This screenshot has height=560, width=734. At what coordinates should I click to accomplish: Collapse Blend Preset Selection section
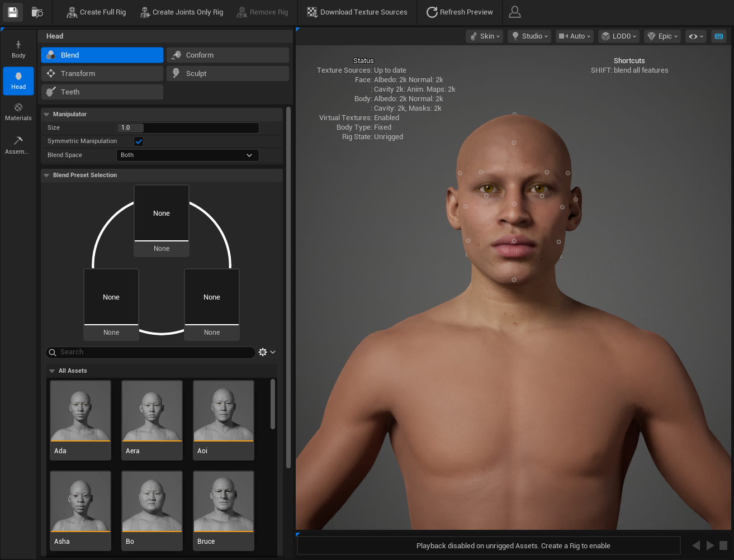(47, 175)
